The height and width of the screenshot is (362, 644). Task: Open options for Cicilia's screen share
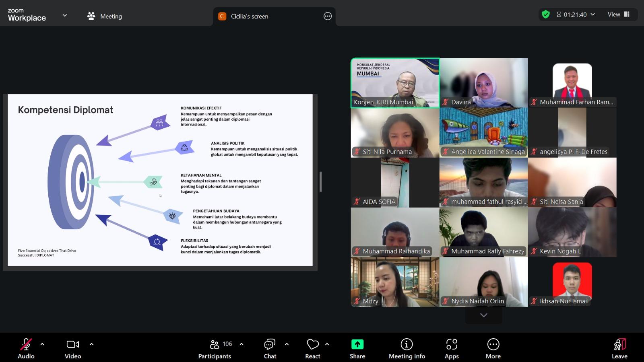[328, 16]
